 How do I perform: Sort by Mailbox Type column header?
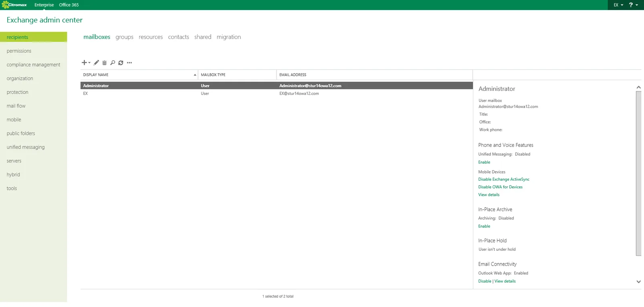(237, 75)
